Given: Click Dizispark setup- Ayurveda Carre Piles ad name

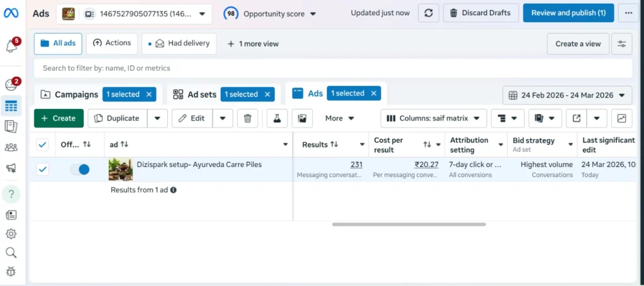Looking at the screenshot, I should click(x=199, y=164).
